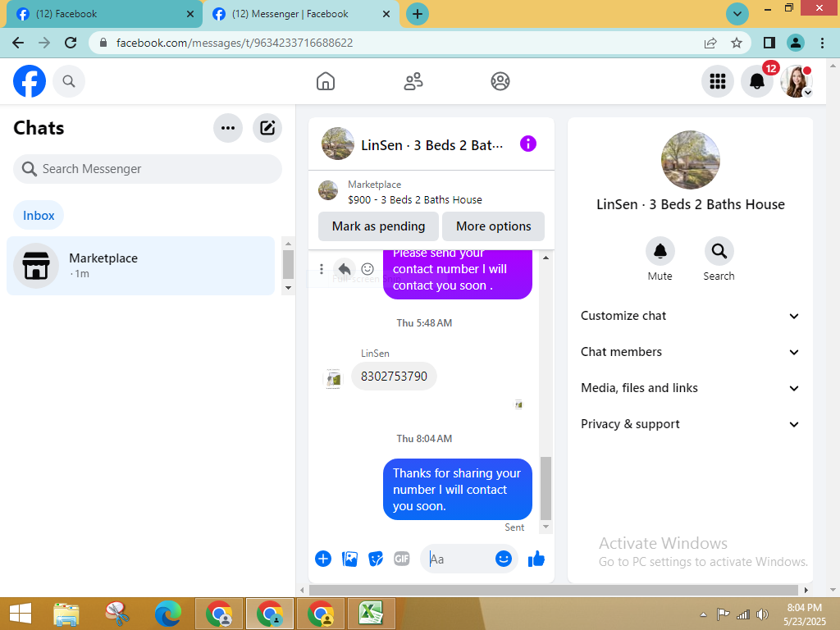Open the Snipping Tool on taskbar
Viewport: 840px width, 630px height.
click(116, 614)
